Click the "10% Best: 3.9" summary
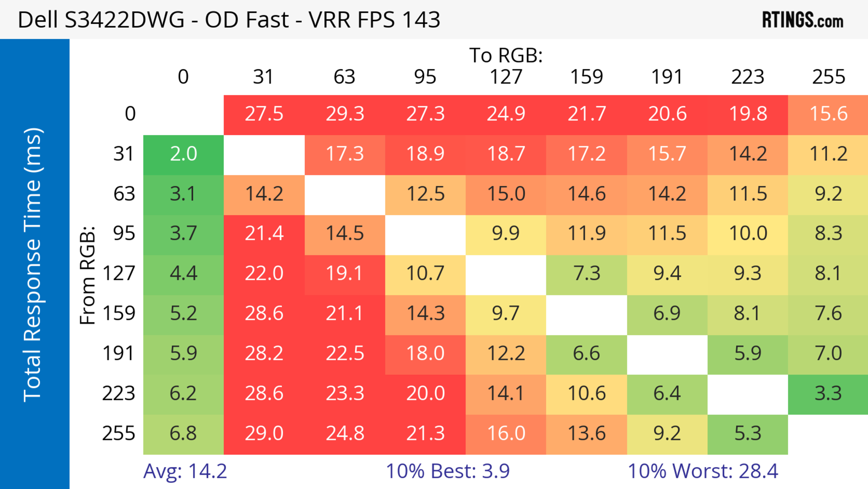This screenshot has width=868, height=489. coord(448,471)
